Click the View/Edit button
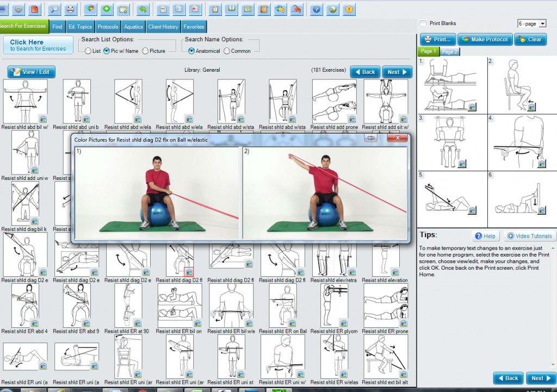 click(x=31, y=71)
